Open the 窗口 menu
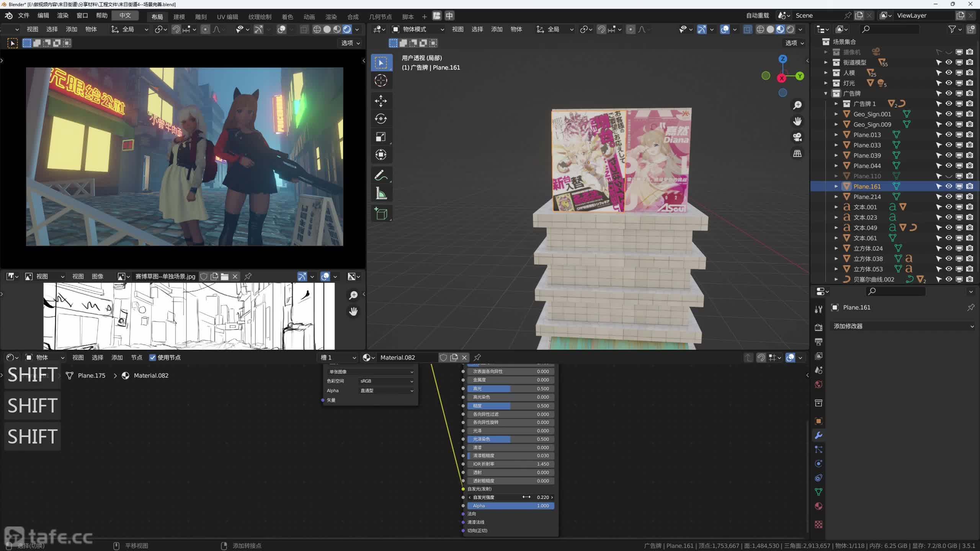The height and width of the screenshot is (551, 980). (x=82, y=16)
